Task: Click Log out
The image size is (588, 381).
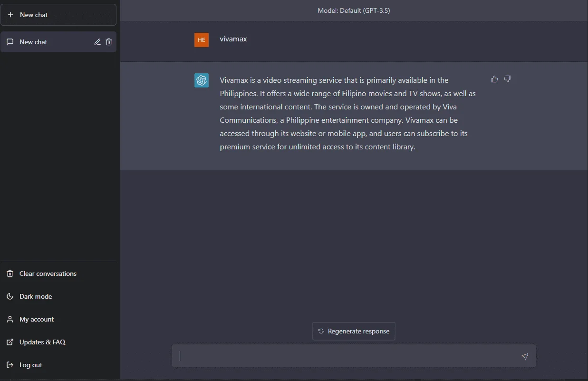Action: [x=58, y=365]
